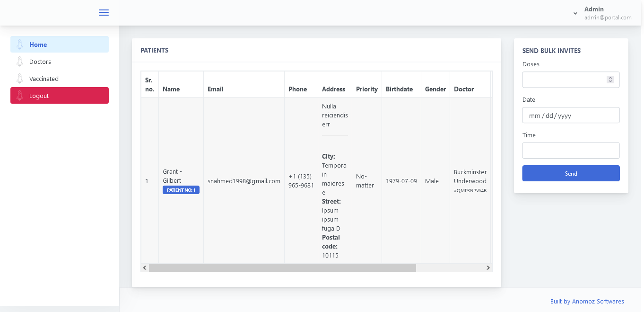Click the Admin user name
Image resolution: width=644 pixels, height=312 pixels.
(594, 9)
